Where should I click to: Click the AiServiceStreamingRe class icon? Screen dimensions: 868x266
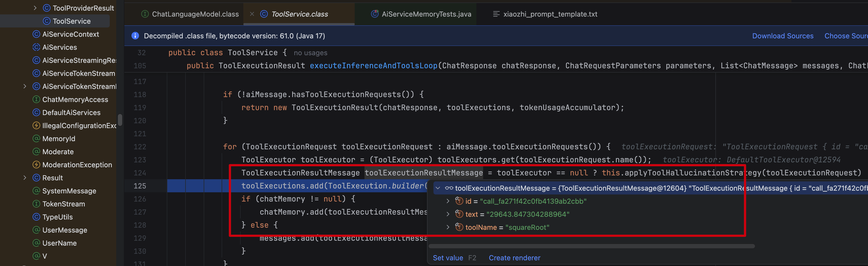tap(36, 60)
